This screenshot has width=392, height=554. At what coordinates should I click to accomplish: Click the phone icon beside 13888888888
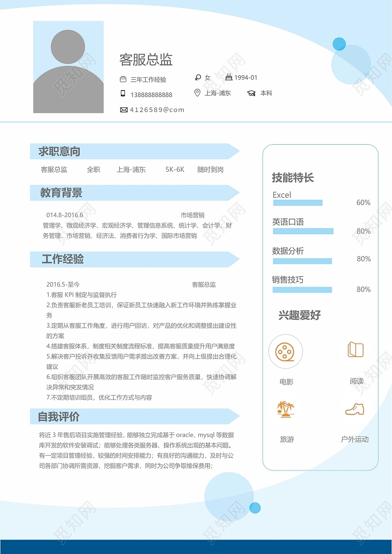tap(122, 94)
